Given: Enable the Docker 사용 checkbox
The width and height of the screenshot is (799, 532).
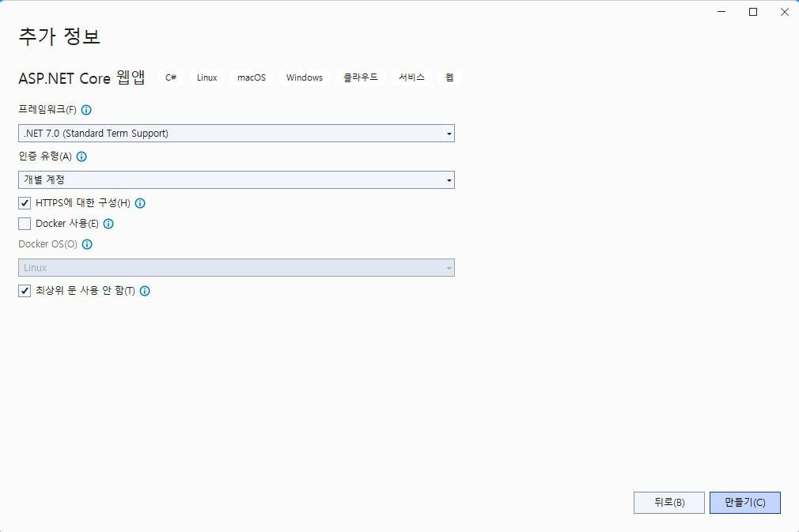Looking at the screenshot, I should click(25, 224).
